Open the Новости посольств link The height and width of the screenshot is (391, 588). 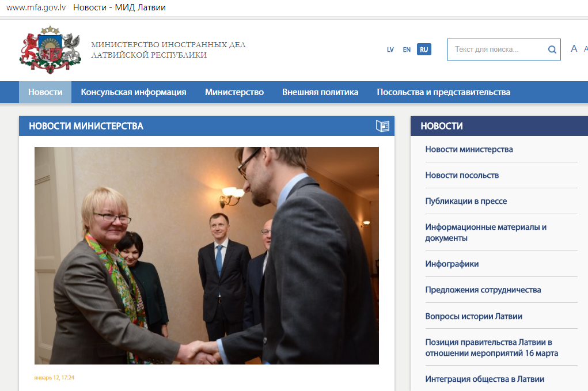462,175
